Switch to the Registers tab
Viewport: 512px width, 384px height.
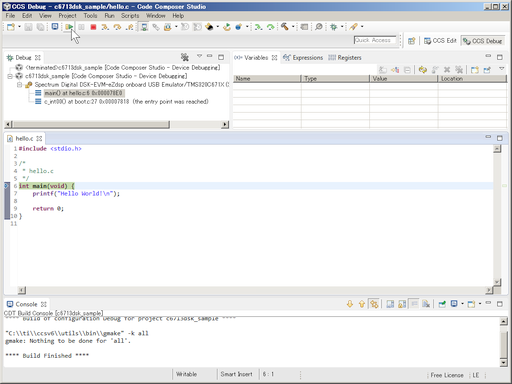click(345, 58)
